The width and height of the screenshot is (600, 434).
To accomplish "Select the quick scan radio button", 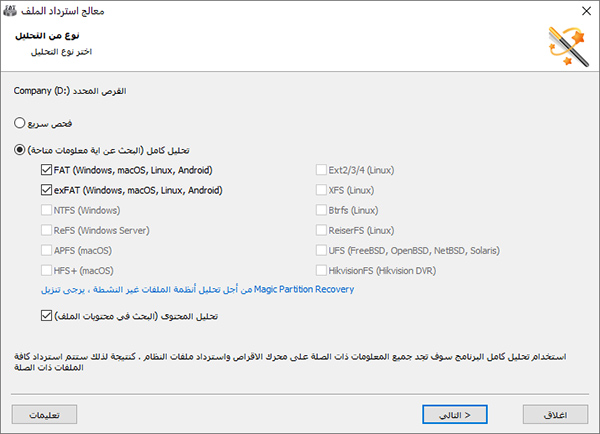I will point(20,123).
